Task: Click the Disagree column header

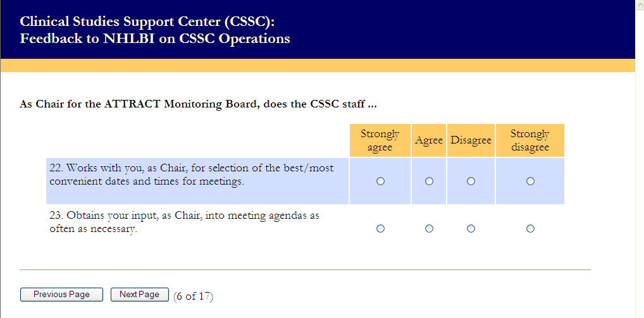Action: 471,140
